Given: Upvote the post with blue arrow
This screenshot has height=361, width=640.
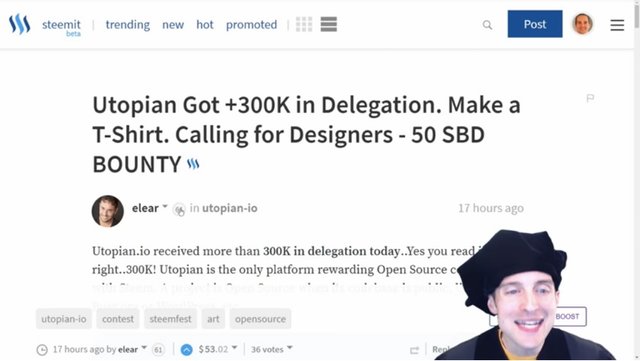Looking at the screenshot, I should click(x=187, y=350).
